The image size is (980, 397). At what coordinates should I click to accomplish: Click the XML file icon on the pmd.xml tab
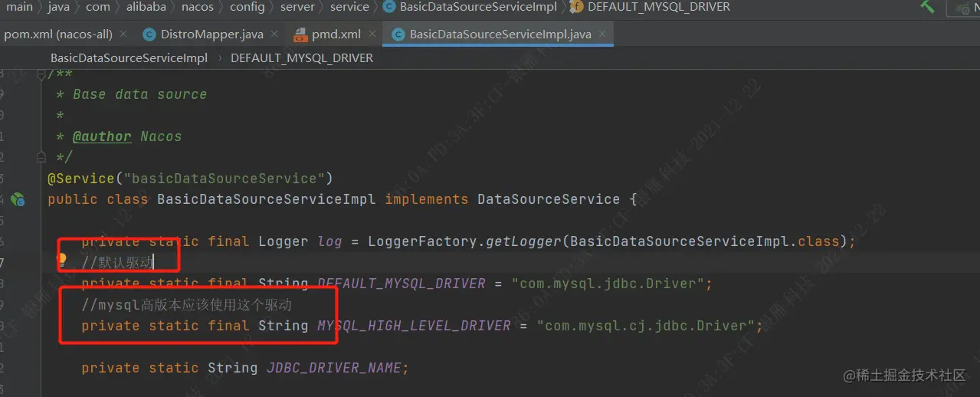point(300,34)
